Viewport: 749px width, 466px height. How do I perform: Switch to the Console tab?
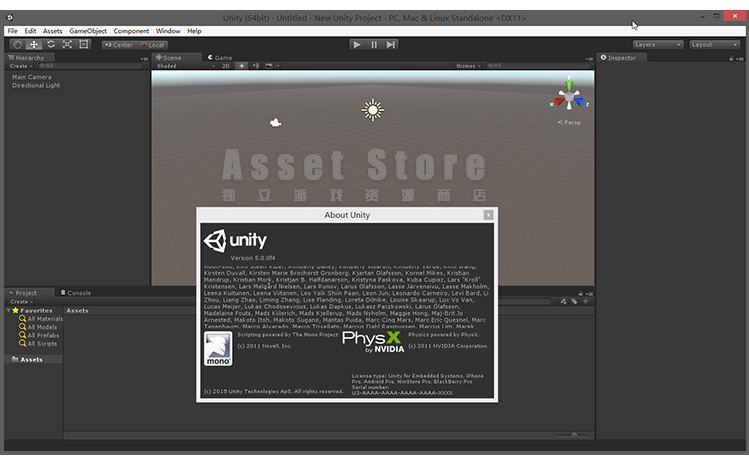point(75,293)
